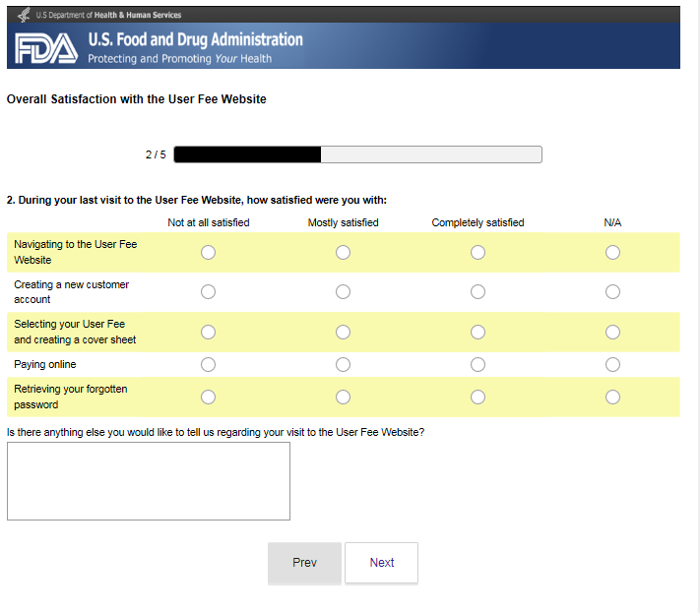Choose Not at all satisfied for cover sheet row

click(208, 332)
